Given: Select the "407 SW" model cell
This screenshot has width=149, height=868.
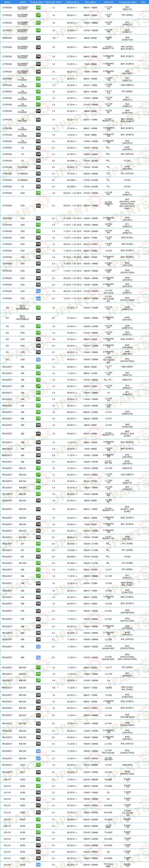Looking at the screenshot, I should click(x=22, y=563).
